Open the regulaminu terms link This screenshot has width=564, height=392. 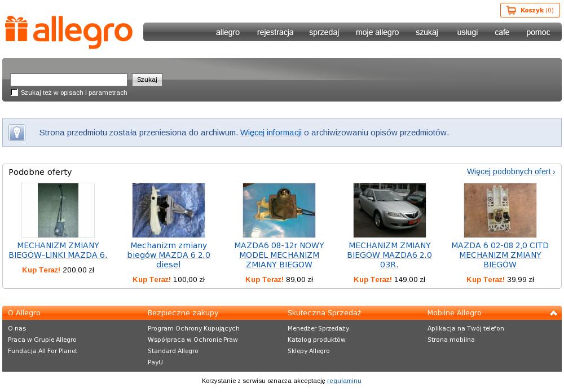click(344, 381)
